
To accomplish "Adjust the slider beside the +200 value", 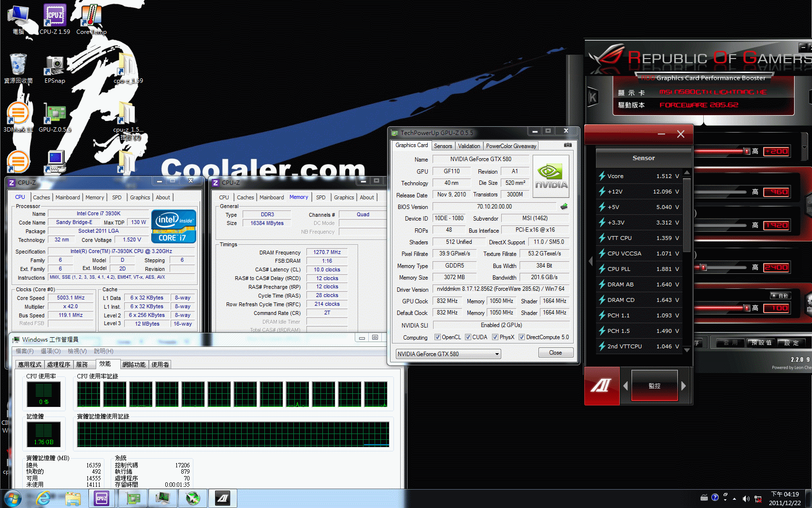I will tap(747, 151).
